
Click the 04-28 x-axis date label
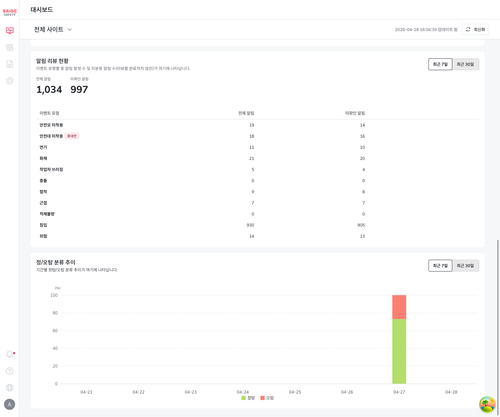point(451,392)
